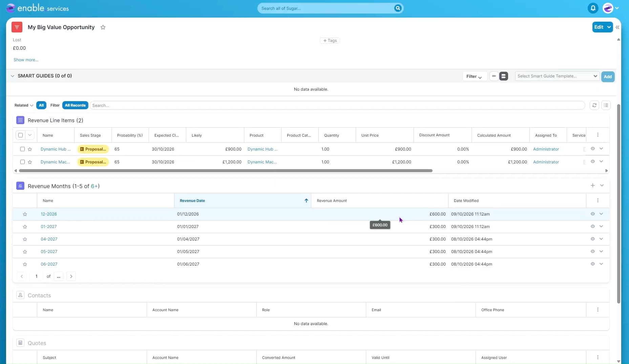Screen dimensions: 629x364
Task: Refresh the related subpanels list
Action: (594, 105)
